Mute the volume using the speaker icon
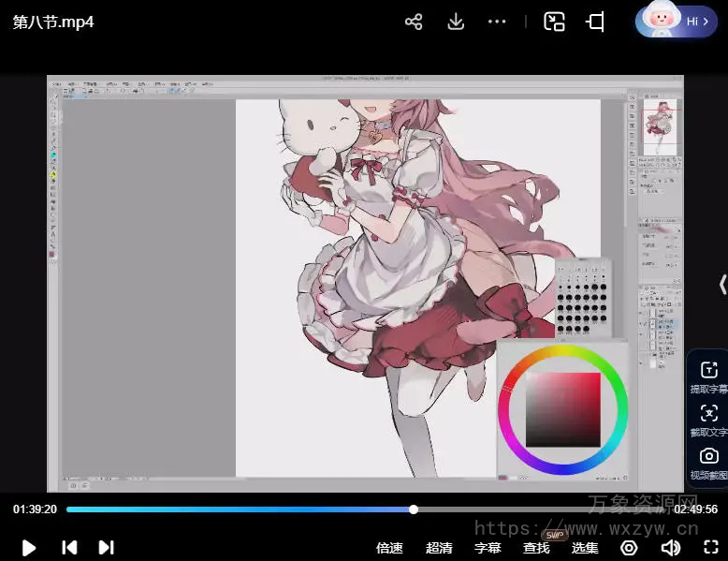Image resolution: width=728 pixels, height=561 pixels. [x=670, y=548]
